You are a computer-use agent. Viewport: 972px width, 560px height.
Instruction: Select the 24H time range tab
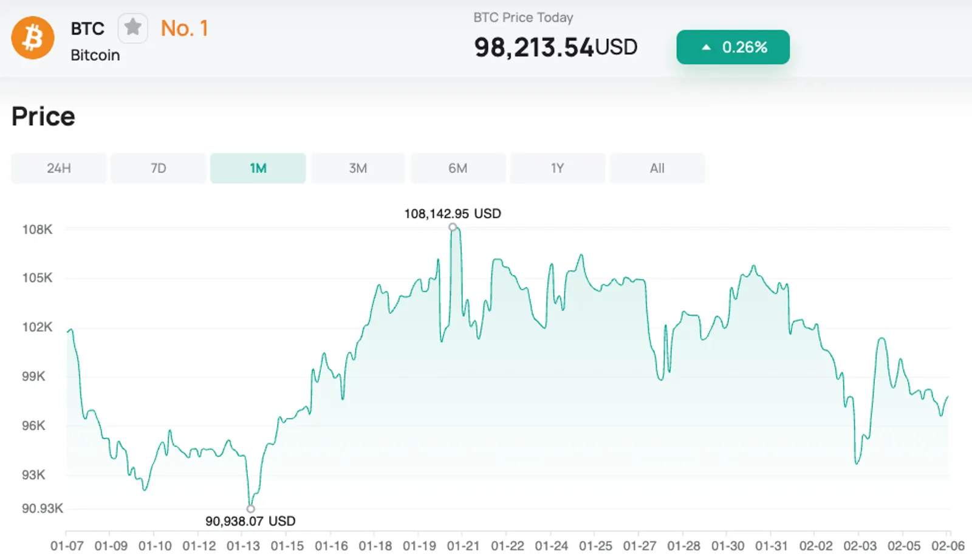click(59, 168)
